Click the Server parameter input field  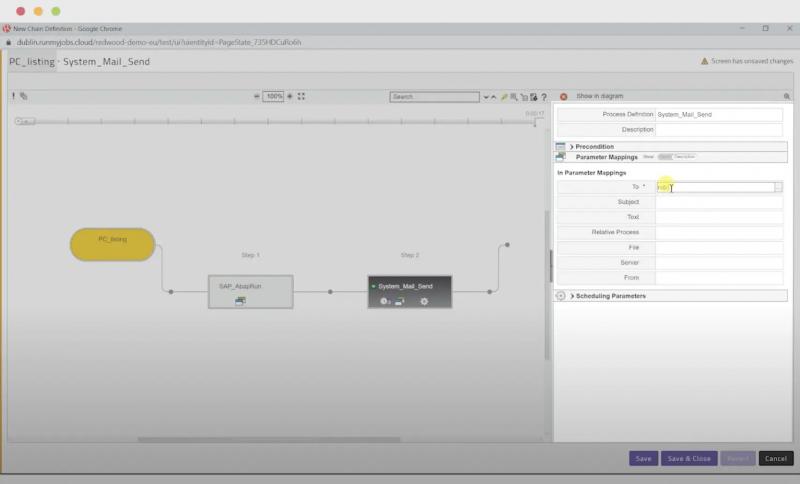click(719, 263)
